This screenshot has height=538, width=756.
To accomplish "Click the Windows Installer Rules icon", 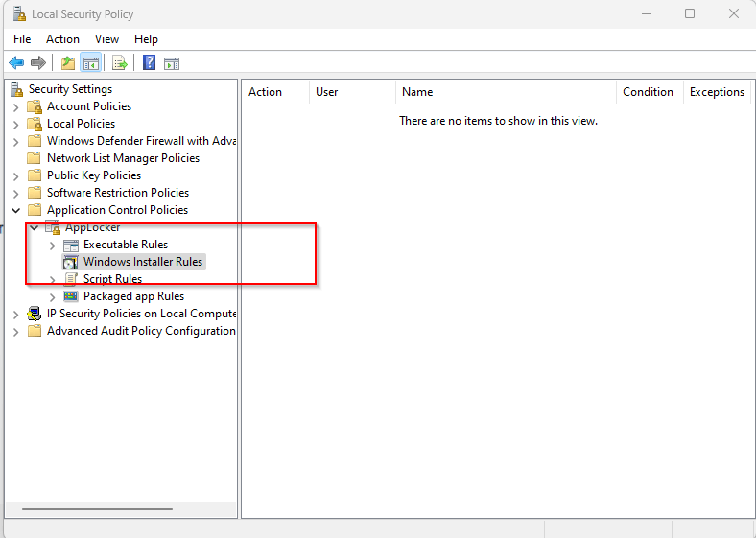I will (71, 262).
